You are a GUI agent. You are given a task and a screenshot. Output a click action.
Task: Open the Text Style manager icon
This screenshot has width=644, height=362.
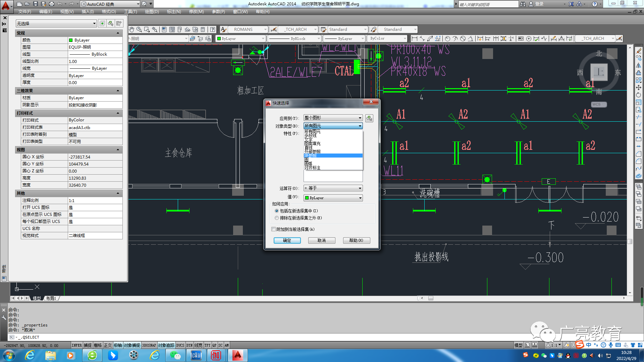pos(224,29)
